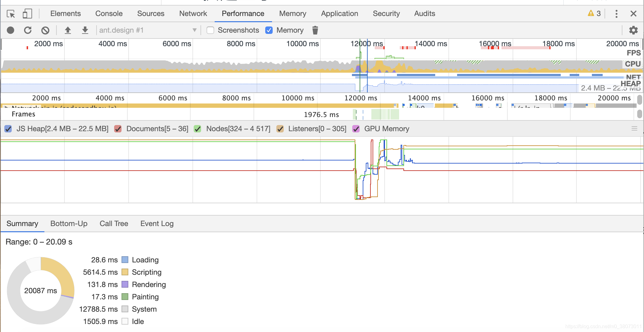Click the Painting green color swatch
Screen dimensions: 644x332
pos(125,297)
